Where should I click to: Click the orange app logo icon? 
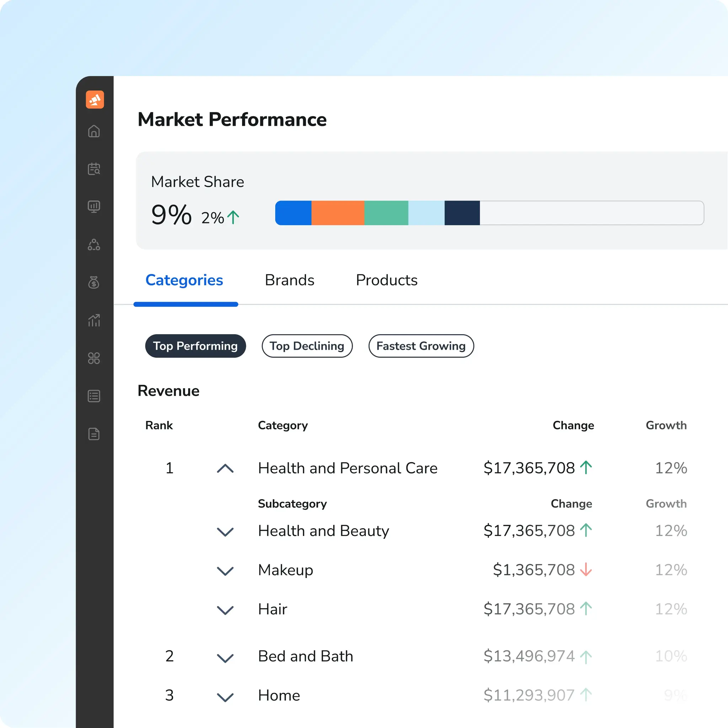coord(95,100)
